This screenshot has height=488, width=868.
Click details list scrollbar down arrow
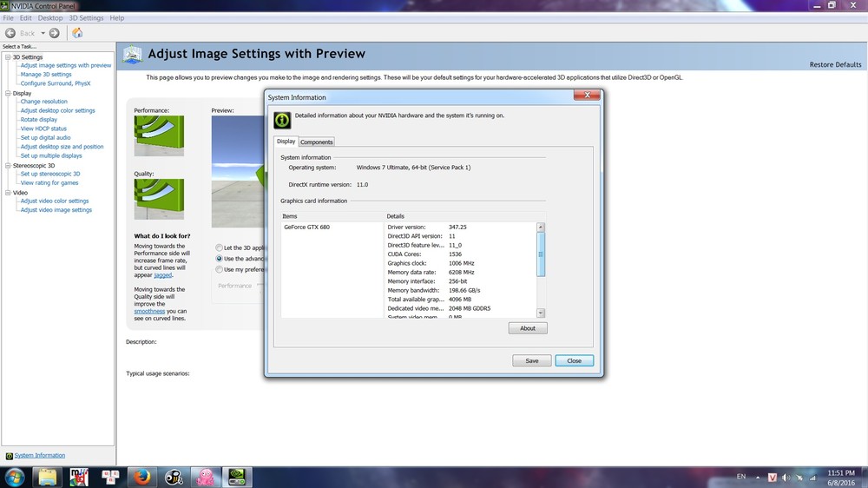(541, 313)
